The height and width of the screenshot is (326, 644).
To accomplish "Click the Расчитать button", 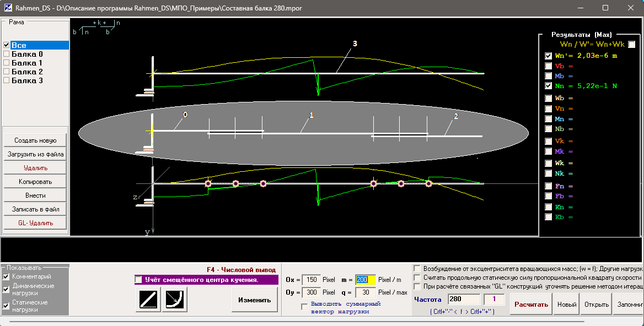I will [531, 305].
